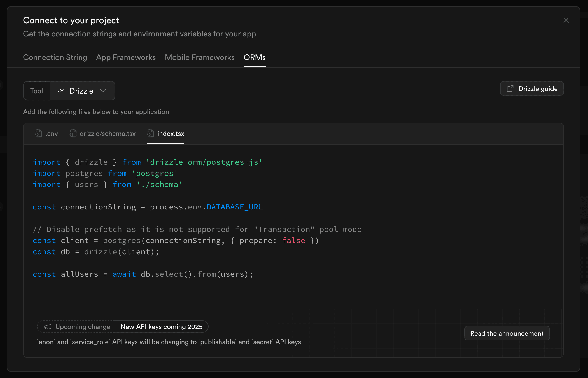Image resolution: width=588 pixels, height=378 pixels.
Task: Click the .env file icon
Action: click(x=38, y=133)
